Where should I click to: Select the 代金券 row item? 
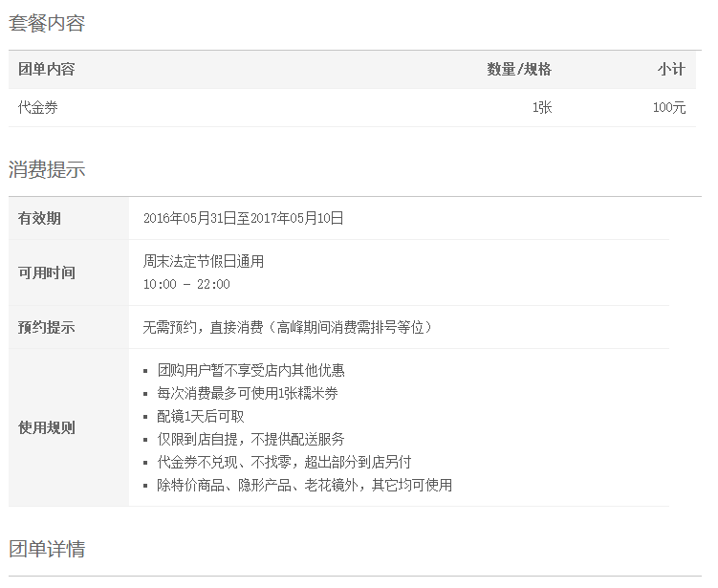(38, 108)
